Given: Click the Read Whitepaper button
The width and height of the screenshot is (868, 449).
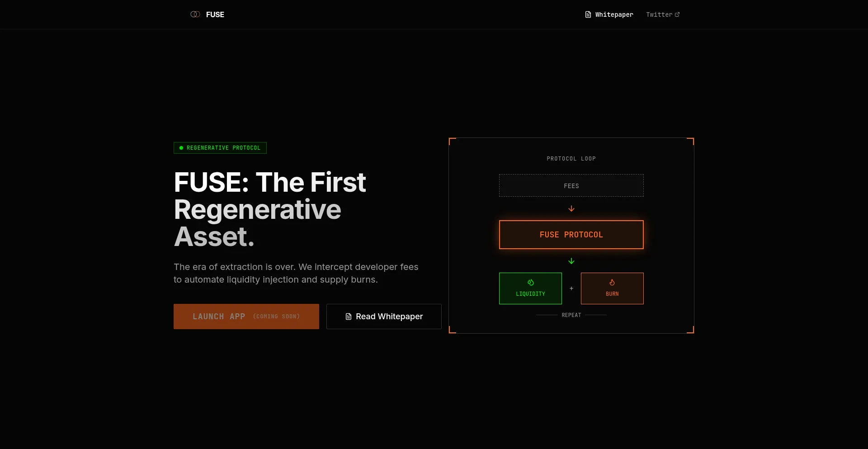Looking at the screenshot, I should tap(383, 317).
